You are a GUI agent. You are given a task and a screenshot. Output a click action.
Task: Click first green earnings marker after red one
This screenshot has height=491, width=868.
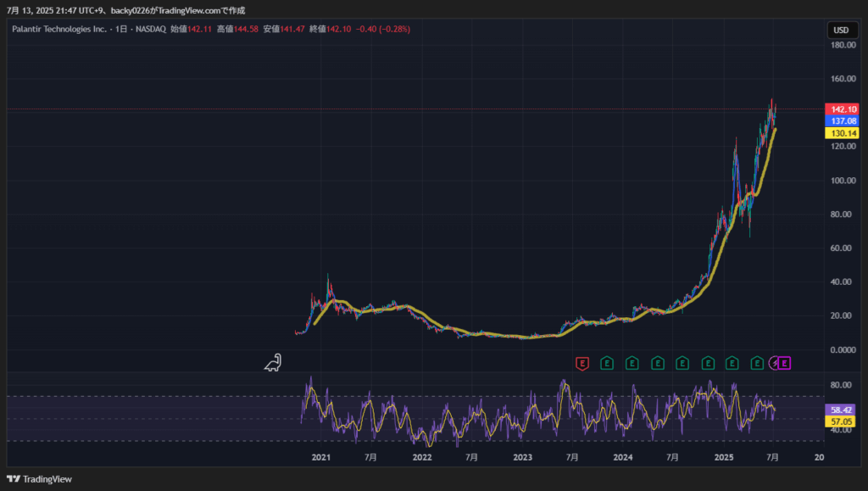click(x=607, y=364)
